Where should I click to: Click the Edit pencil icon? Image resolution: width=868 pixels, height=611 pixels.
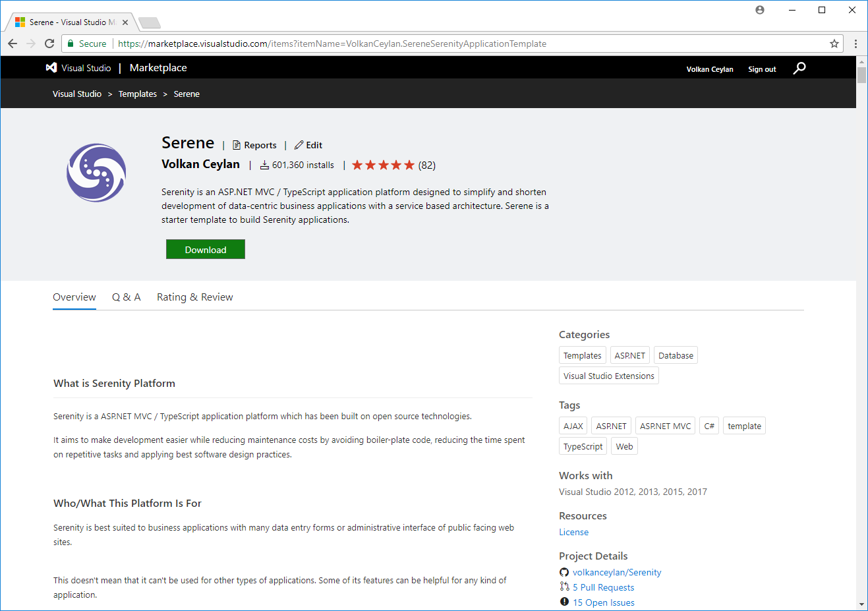pyautogui.click(x=299, y=145)
